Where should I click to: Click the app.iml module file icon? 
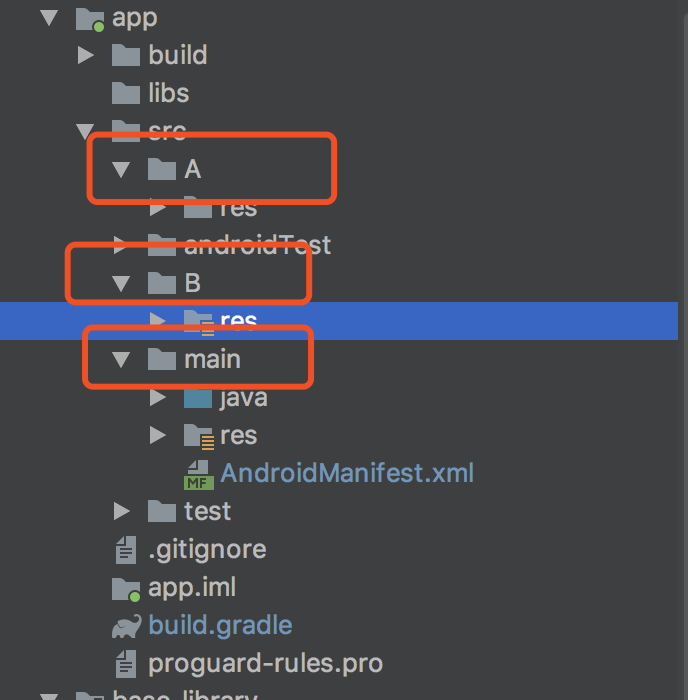[126, 589]
